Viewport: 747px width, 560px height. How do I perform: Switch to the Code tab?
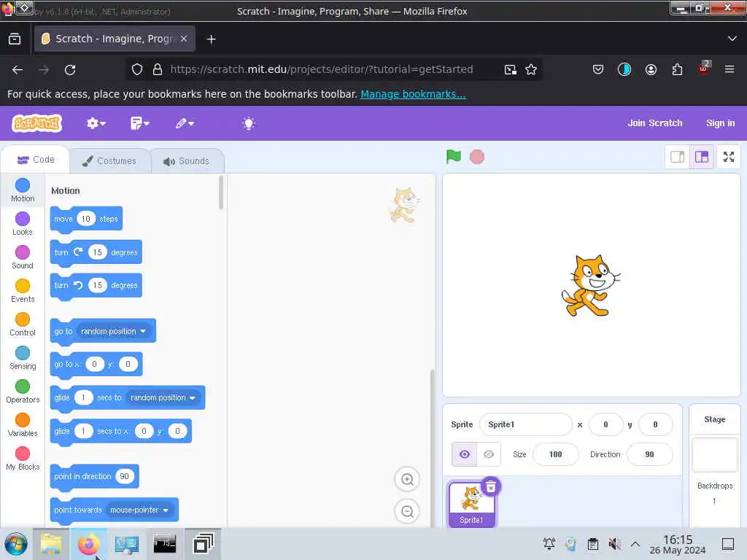click(36, 160)
